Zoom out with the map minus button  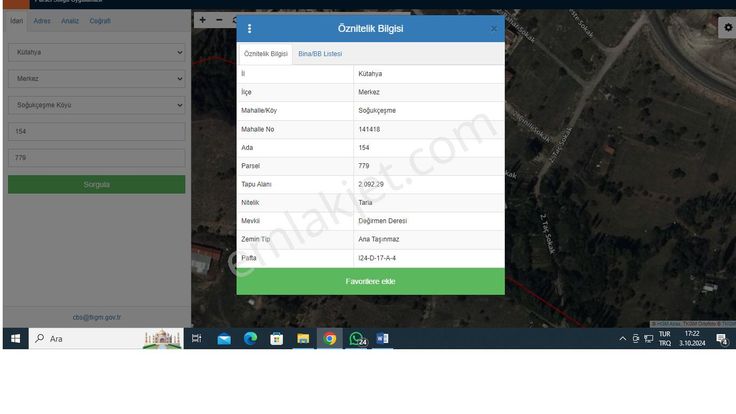tap(219, 20)
